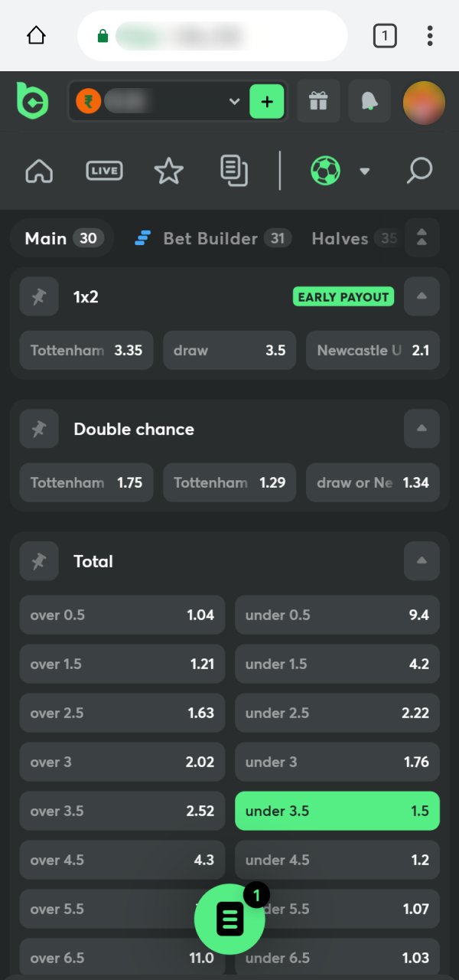This screenshot has height=980, width=459.
Task: Click the search magnifier icon
Action: 418,171
